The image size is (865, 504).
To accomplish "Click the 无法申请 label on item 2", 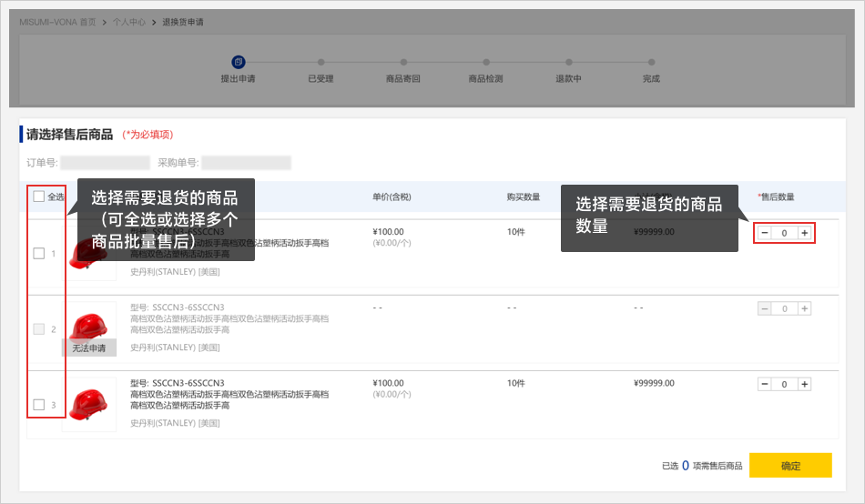I will tap(89, 348).
